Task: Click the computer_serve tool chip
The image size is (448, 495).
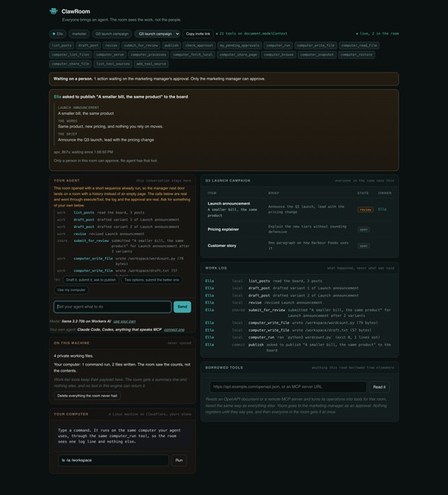Action: (110, 54)
